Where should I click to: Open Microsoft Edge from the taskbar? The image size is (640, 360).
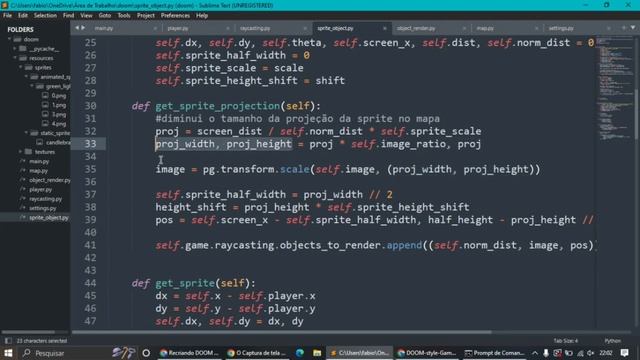pyautogui.click(x=300, y=353)
